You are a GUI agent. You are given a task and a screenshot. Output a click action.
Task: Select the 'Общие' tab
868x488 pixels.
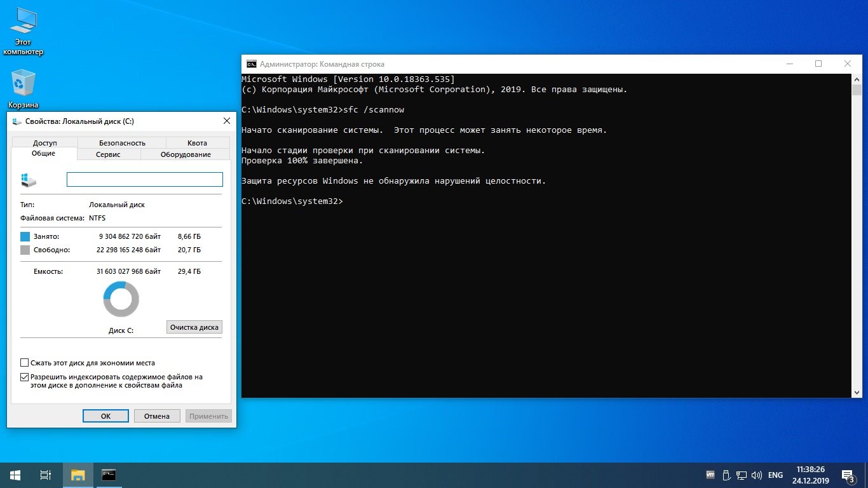(x=44, y=153)
